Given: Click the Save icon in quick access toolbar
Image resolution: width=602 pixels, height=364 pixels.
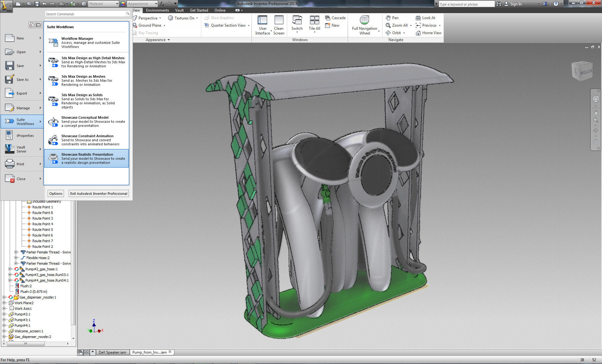Looking at the screenshot, I should 37,4.
